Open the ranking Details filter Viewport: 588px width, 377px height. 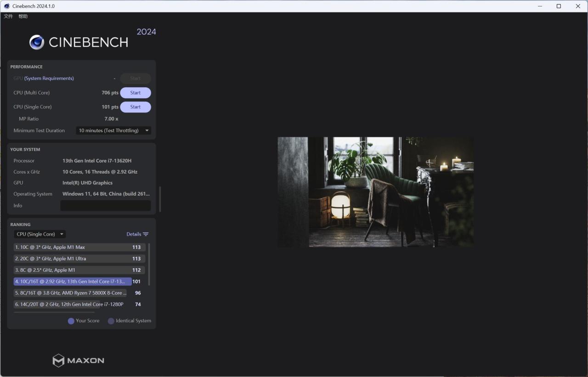137,234
